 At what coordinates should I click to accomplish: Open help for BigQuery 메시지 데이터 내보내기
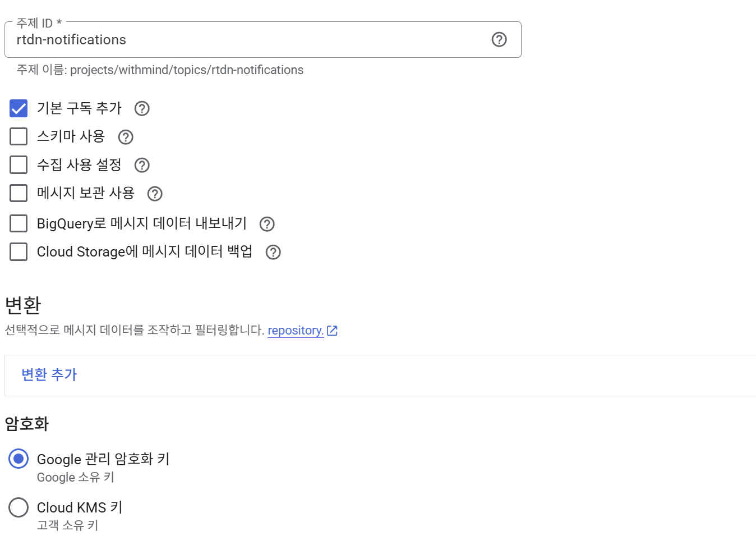(x=267, y=224)
